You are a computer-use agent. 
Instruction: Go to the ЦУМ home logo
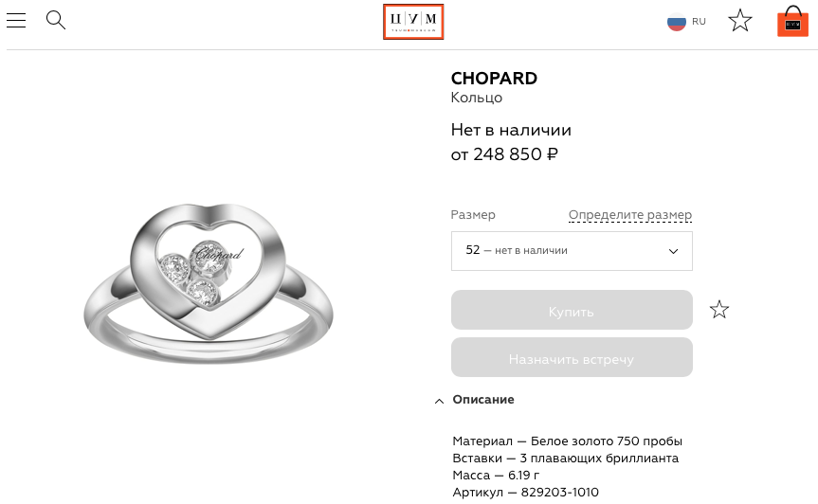(x=413, y=22)
